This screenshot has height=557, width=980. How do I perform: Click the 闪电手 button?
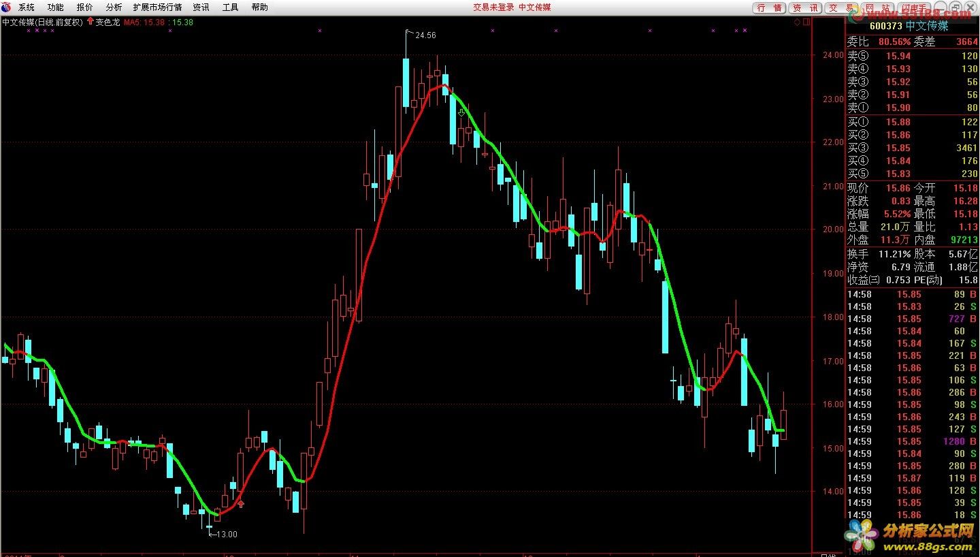click(x=915, y=7)
